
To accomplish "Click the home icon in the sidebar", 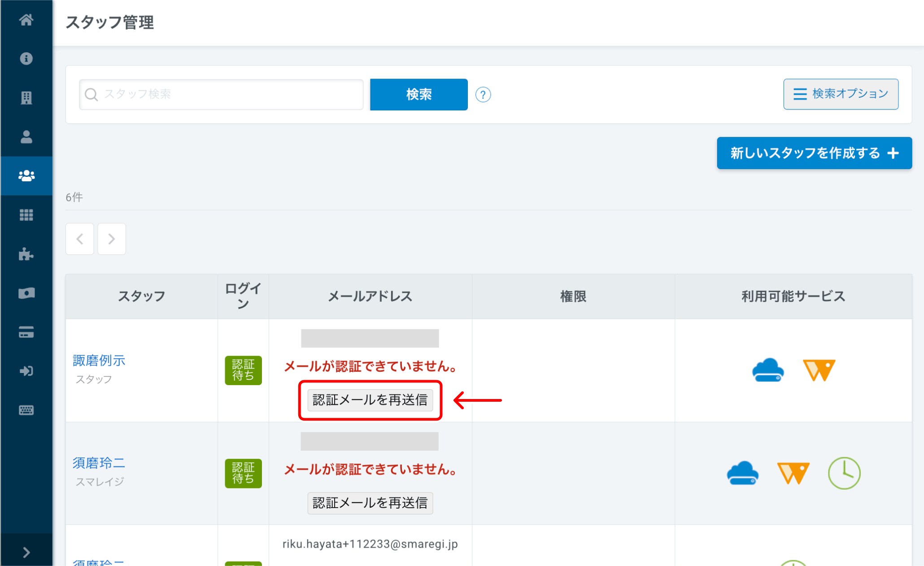I will [x=26, y=20].
